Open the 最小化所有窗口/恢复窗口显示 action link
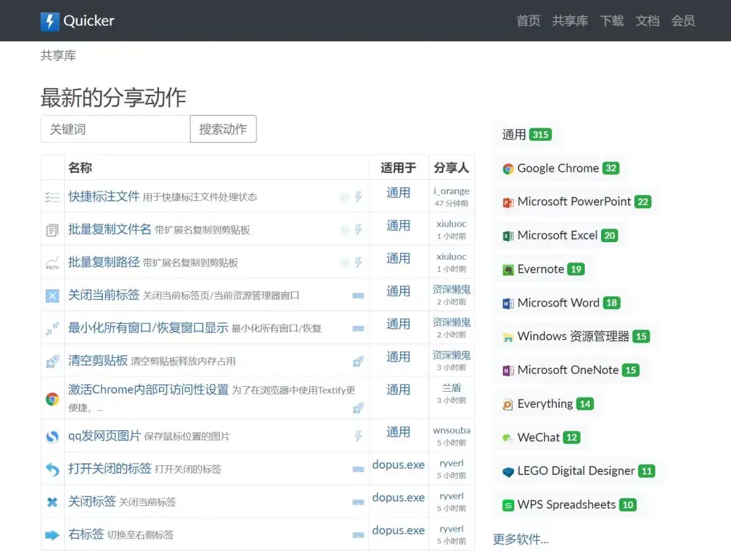731x560 pixels. tap(148, 328)
